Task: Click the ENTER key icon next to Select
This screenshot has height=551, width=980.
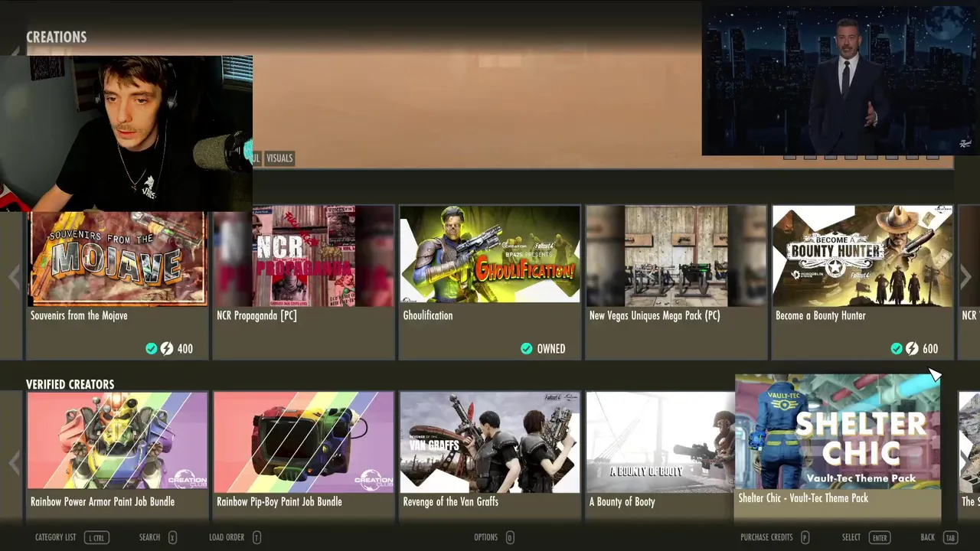Action: (879, 537)
